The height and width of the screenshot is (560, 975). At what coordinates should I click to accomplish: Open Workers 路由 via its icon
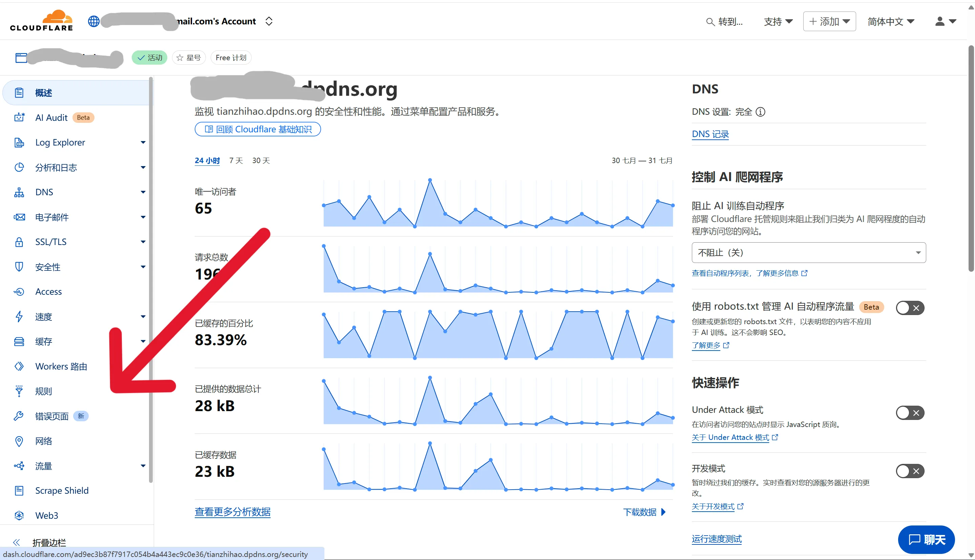point(19,366)
